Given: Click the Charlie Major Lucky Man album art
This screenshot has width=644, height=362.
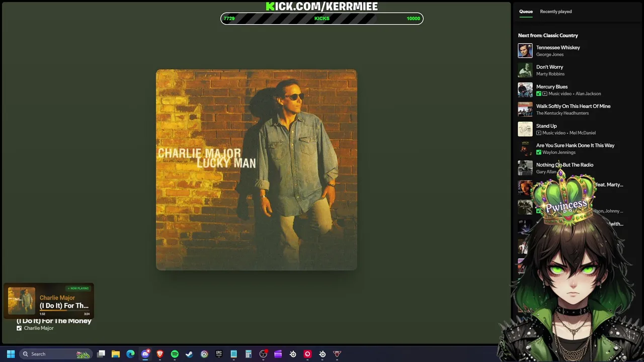Looking at the screenshot, I should click(x=257, y=170).
